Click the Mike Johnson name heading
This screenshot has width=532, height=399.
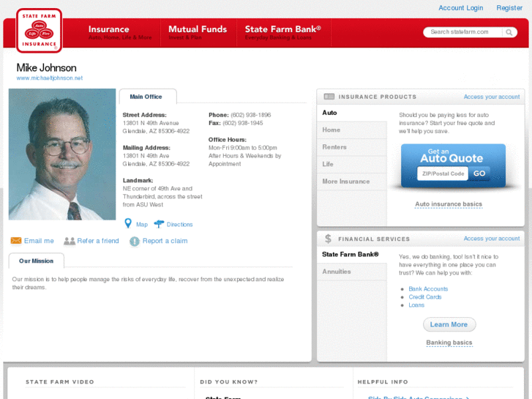point(47,67)
